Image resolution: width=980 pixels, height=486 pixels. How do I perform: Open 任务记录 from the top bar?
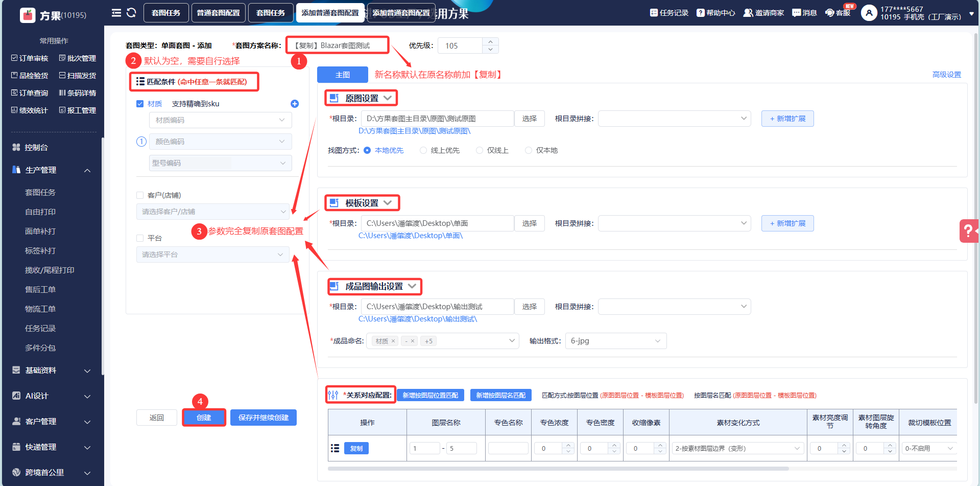pyautogui.click(x=669, y=13)
